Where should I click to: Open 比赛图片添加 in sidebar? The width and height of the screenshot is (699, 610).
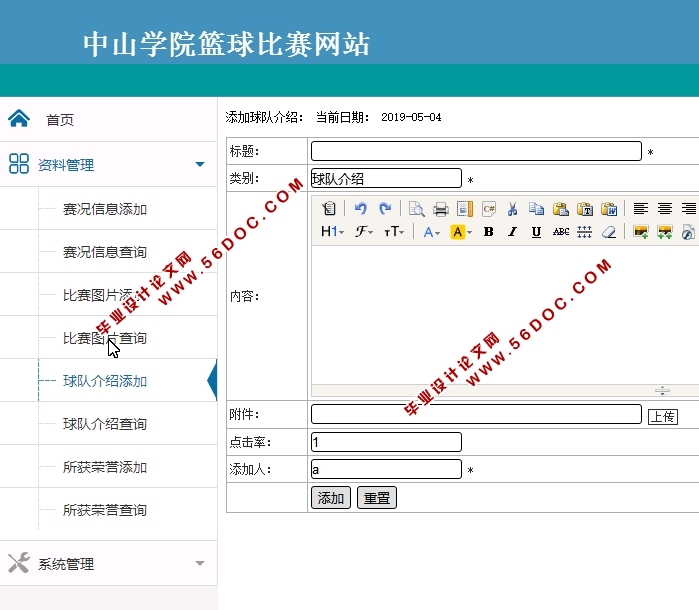[x=105, y=295]
